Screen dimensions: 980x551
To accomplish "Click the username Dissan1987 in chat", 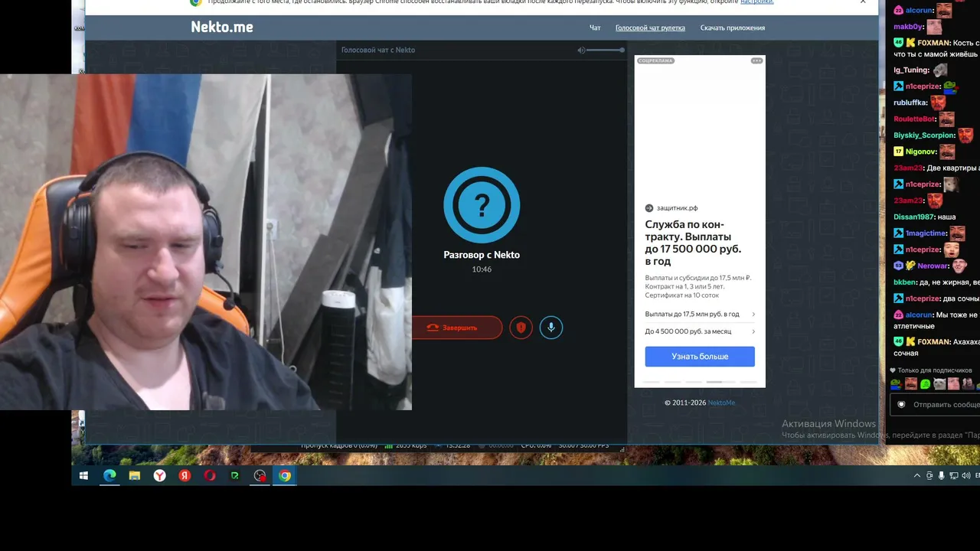I will point(913,217).
